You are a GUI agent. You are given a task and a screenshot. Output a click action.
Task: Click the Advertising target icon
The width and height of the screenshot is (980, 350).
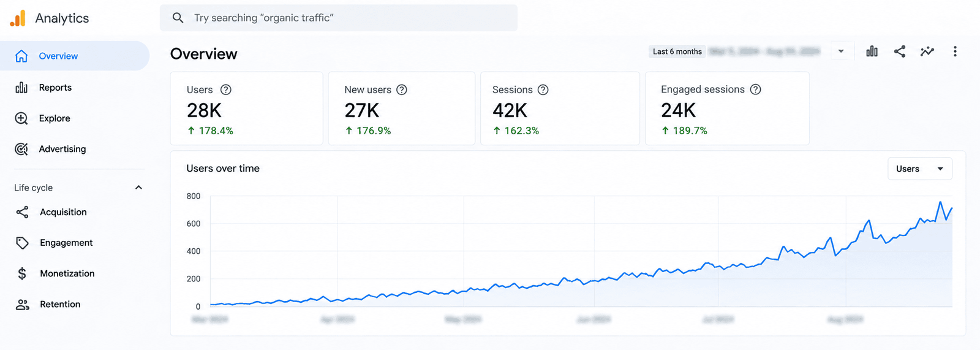click(21, 149)
